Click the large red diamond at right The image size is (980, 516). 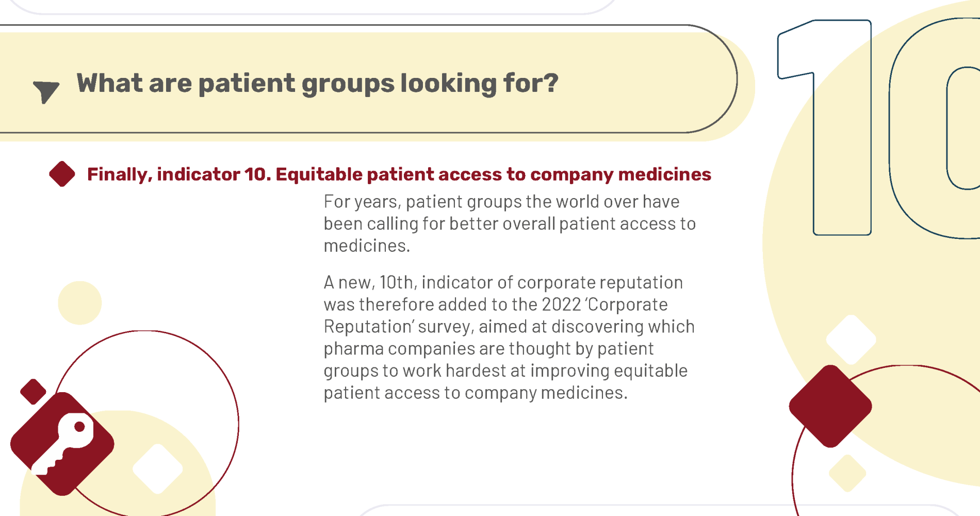point(830,406)
